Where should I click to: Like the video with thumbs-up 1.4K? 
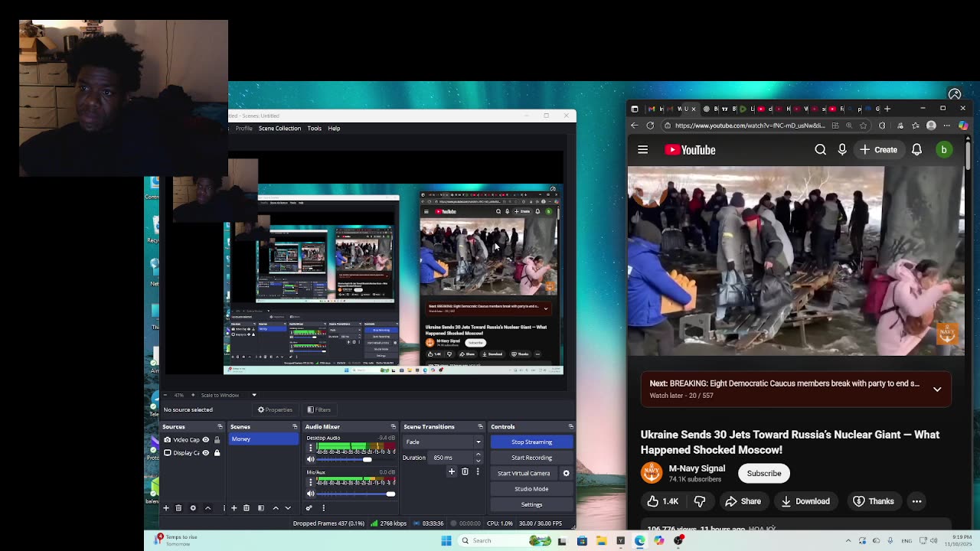(662, 501)
